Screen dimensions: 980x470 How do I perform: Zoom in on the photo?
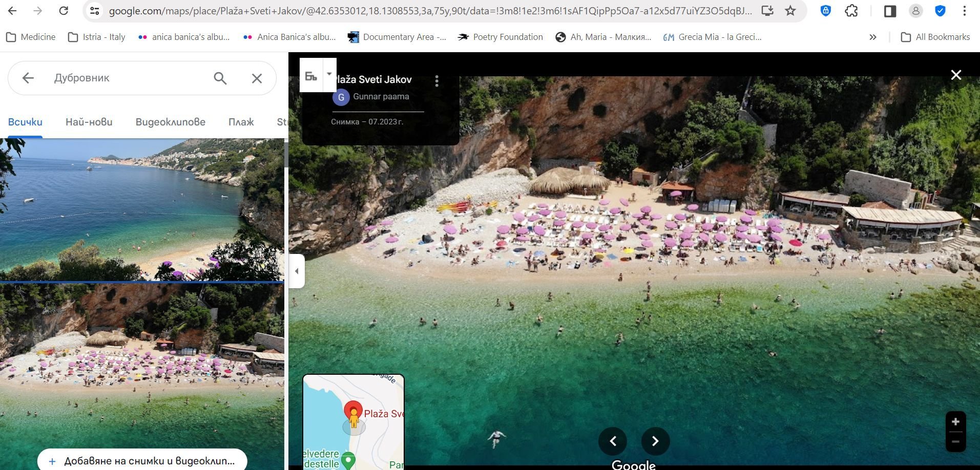coord(955,422)
